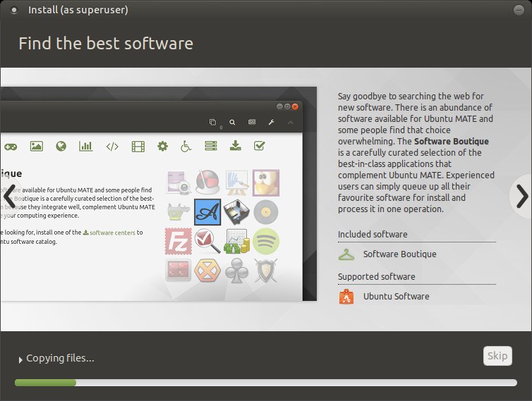Click the Cheese webcam app icon

[179, 183]
